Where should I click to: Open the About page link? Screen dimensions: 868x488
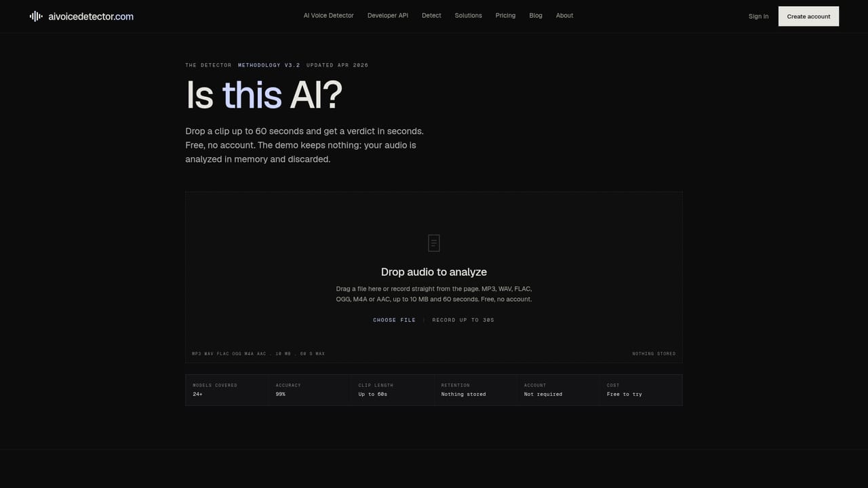(x=565, y=16)
